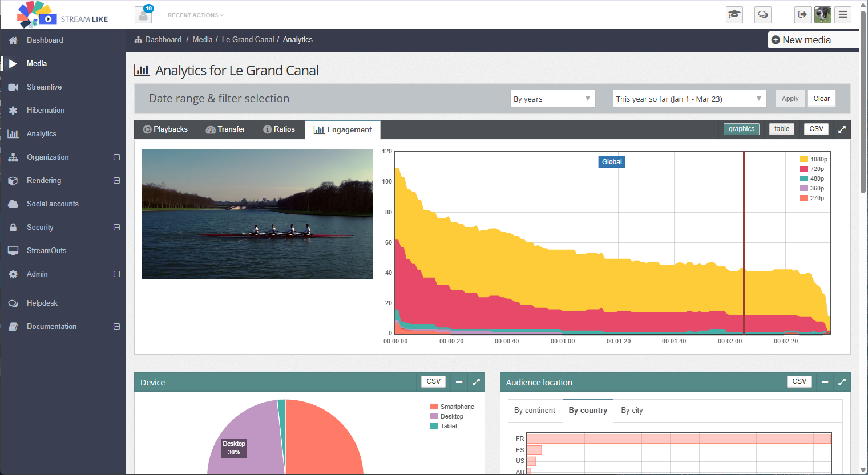
Task: Click the 360p purple legend swatch
Action: click(x=804, y=189)
